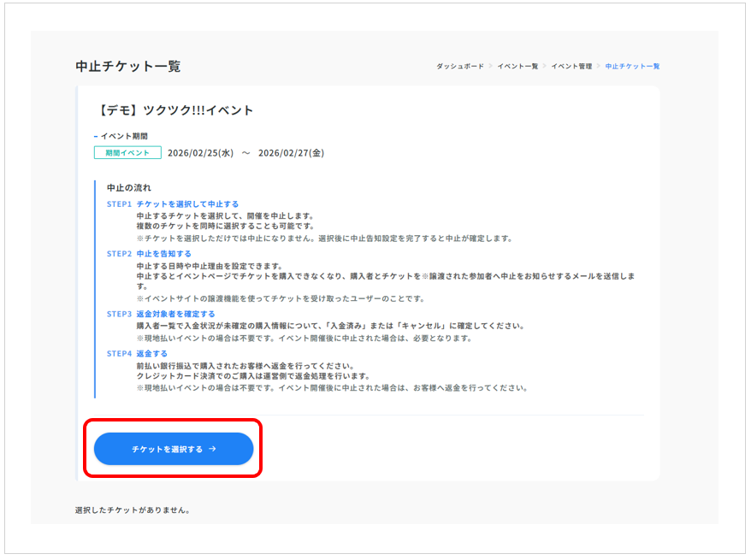This screenshot has width=751, height=560.
Task: Select the blue 中止チケット一覧 breadcrumb item
Action: click(632, 67)
